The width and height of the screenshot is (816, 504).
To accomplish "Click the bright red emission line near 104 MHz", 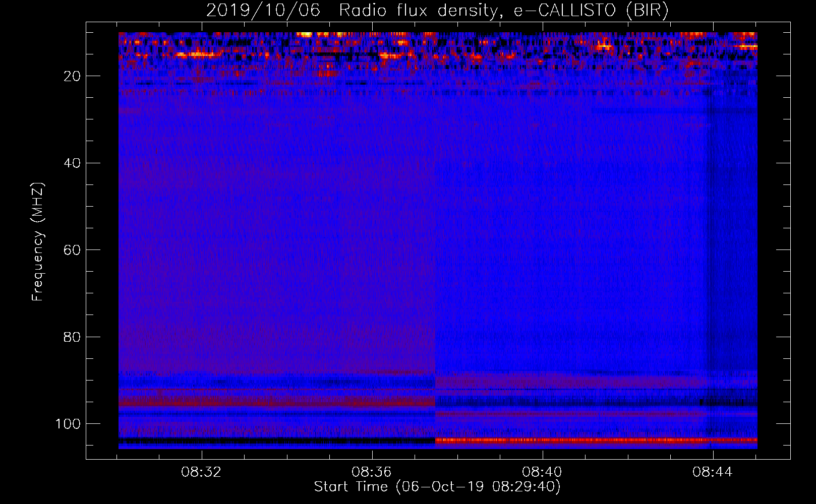I will (x=596, y=440).
